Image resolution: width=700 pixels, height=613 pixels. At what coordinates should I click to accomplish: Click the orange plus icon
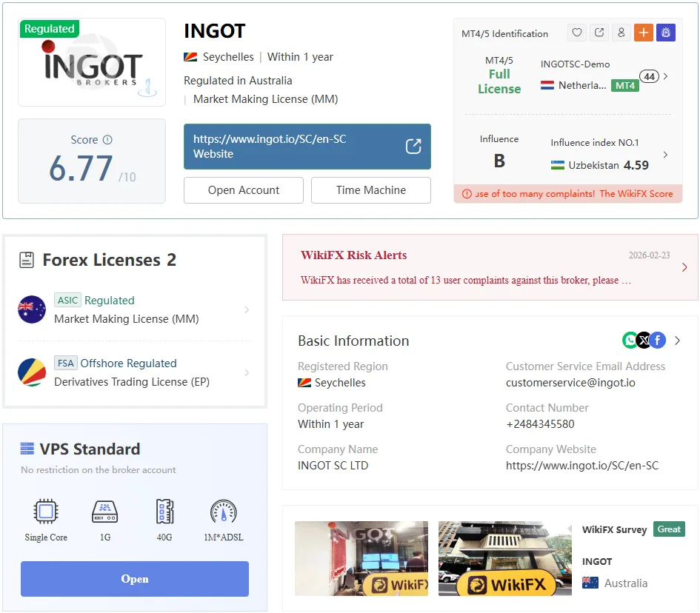(x=643, y=32)
